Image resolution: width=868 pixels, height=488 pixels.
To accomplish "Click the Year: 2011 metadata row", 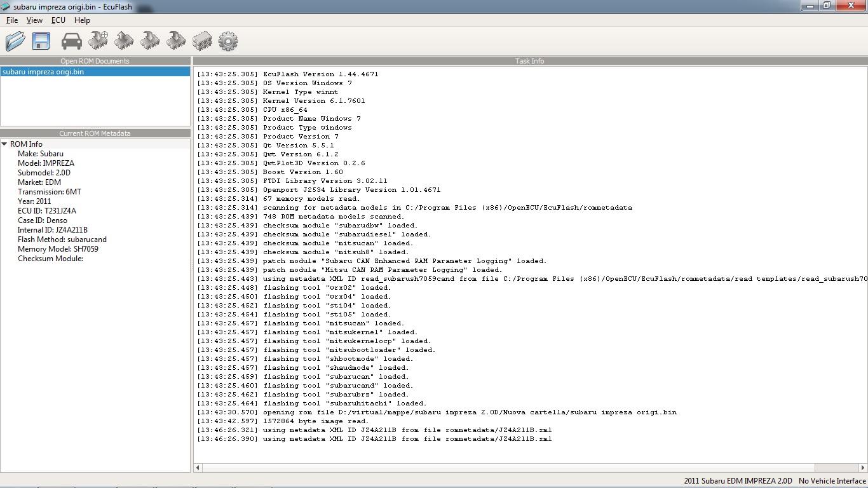I will coord(34,201).
